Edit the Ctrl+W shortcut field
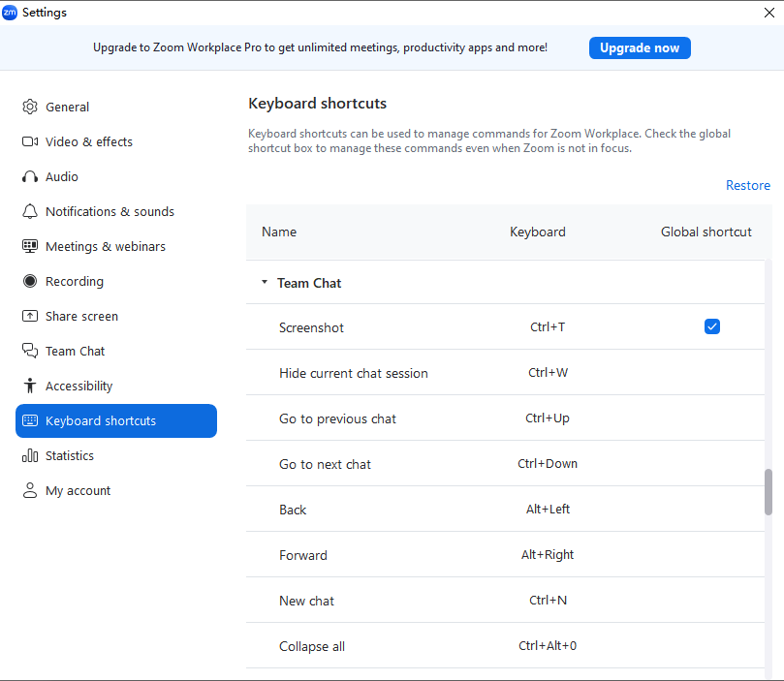Image resolution: width=784 pixels, height=681 pixels. [x=548, y=373]
